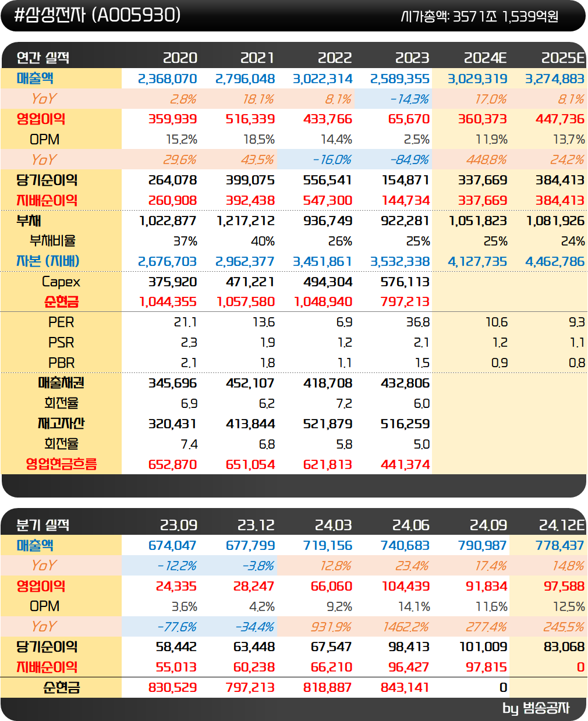Click quarterly controlling net income '55,013'
Screen dimensions: 588x721
176,667
